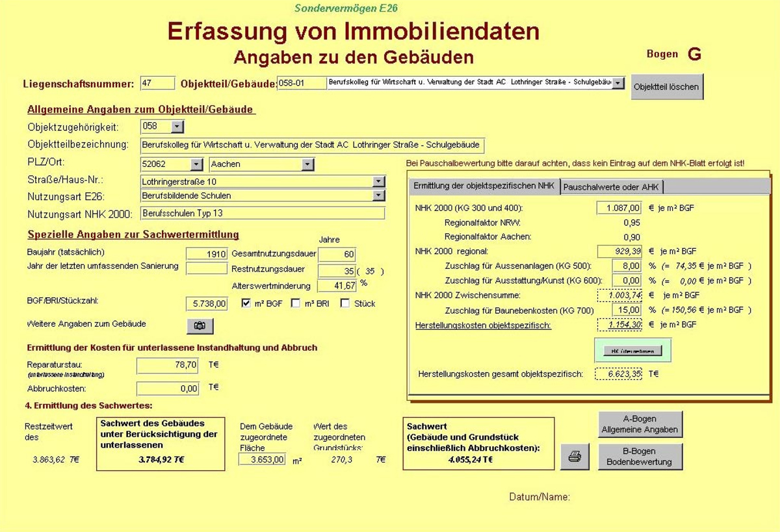
Task: Toggle the m² BGF checkbox
Action: 246,303
